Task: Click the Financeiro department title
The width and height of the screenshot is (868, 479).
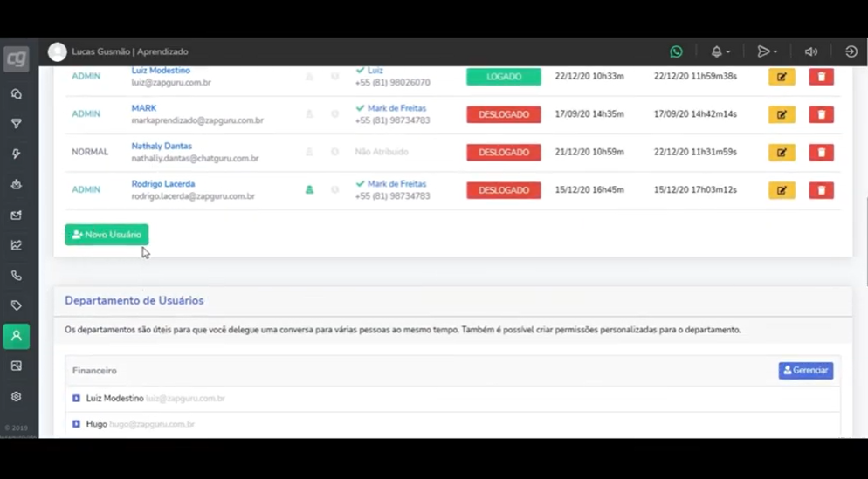Action: [x=94, y=371]
